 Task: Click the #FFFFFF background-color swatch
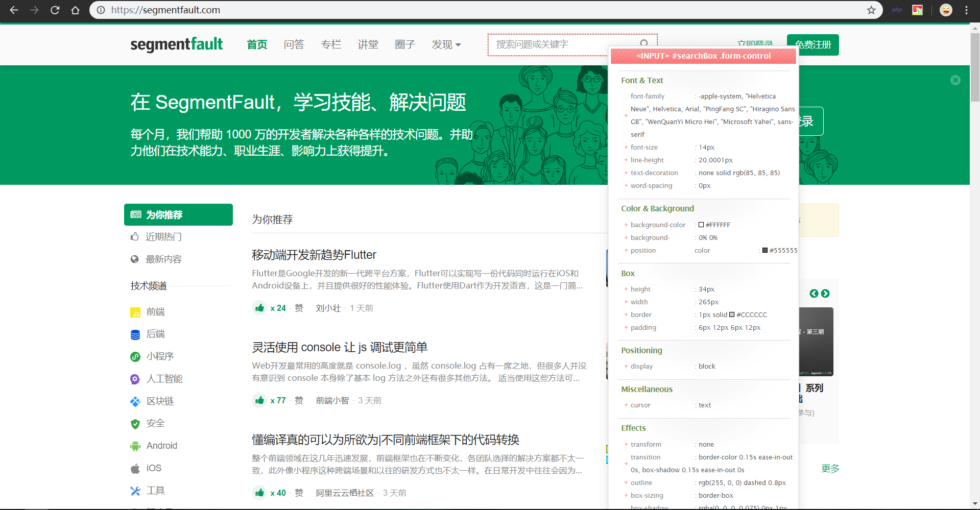(x=701, y=225)
